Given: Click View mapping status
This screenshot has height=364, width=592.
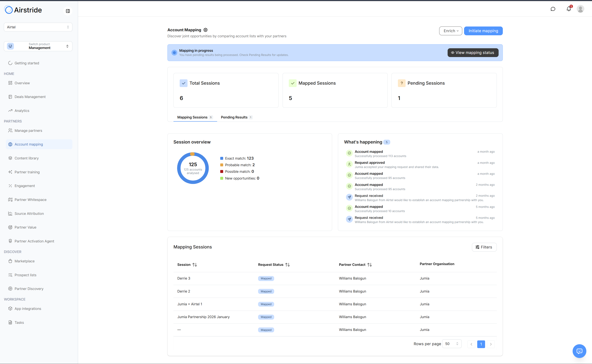Looking at the screenshot, I should coord(473,52).
